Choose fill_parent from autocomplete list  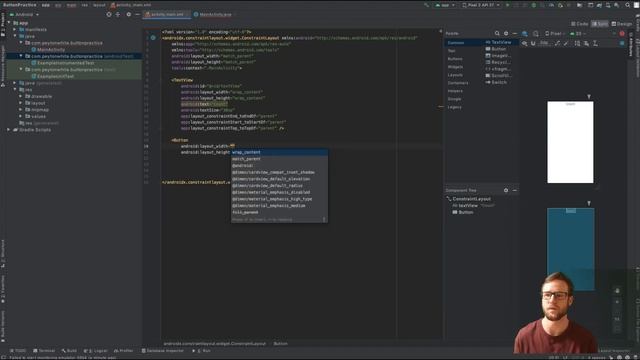pyautogui.click(x=279, y=212)
